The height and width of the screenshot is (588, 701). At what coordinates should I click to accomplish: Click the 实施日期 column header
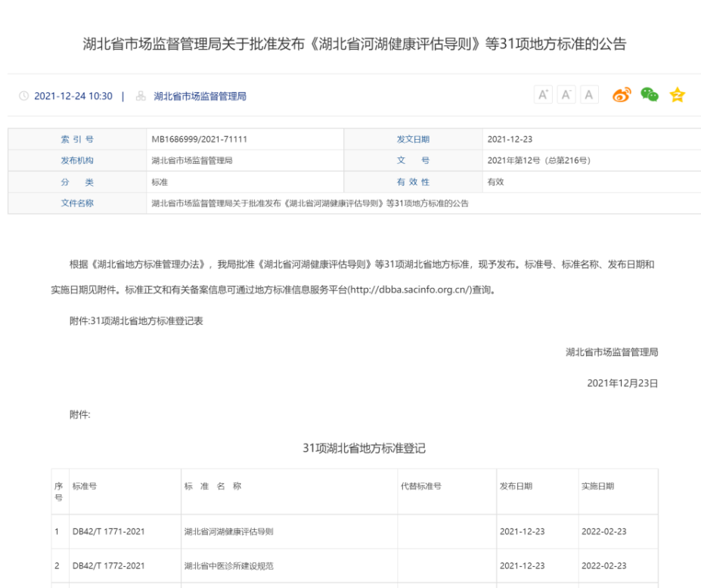597,486
